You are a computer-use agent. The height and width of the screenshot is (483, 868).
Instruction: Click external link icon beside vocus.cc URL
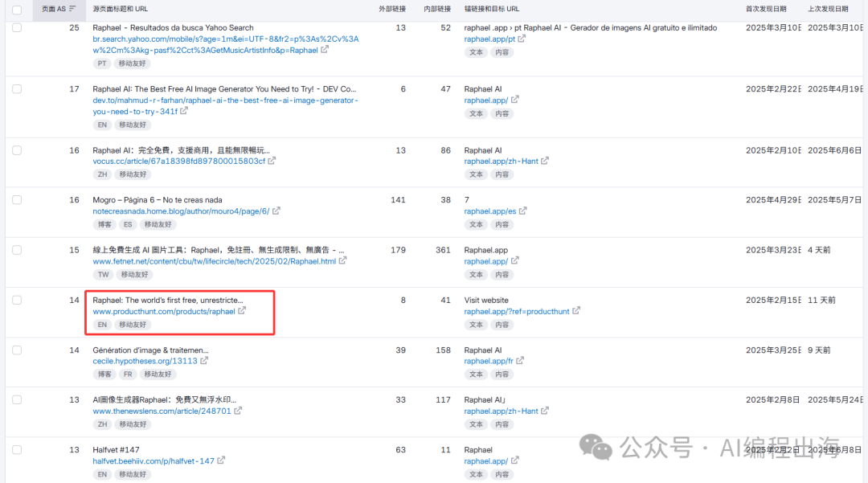pos(272,161)
